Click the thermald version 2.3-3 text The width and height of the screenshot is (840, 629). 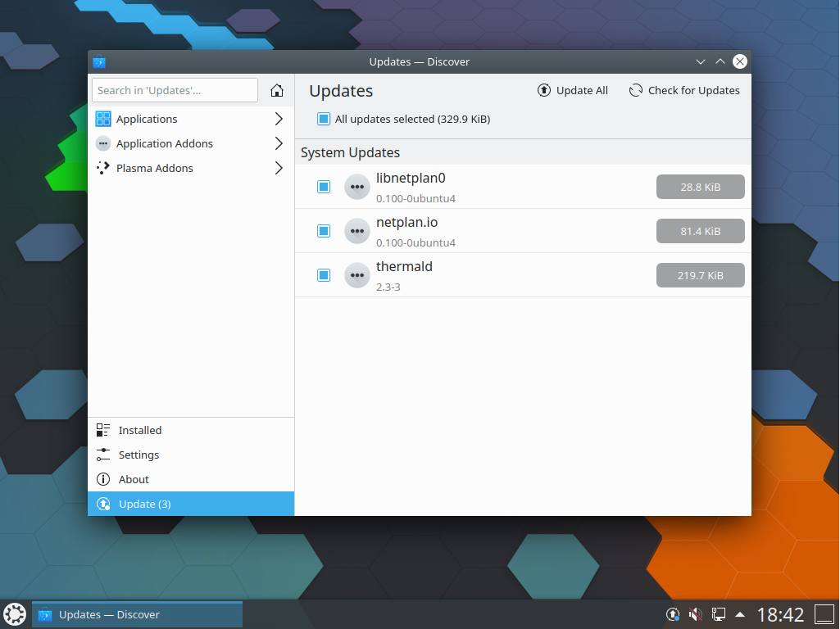pos(388,287)
